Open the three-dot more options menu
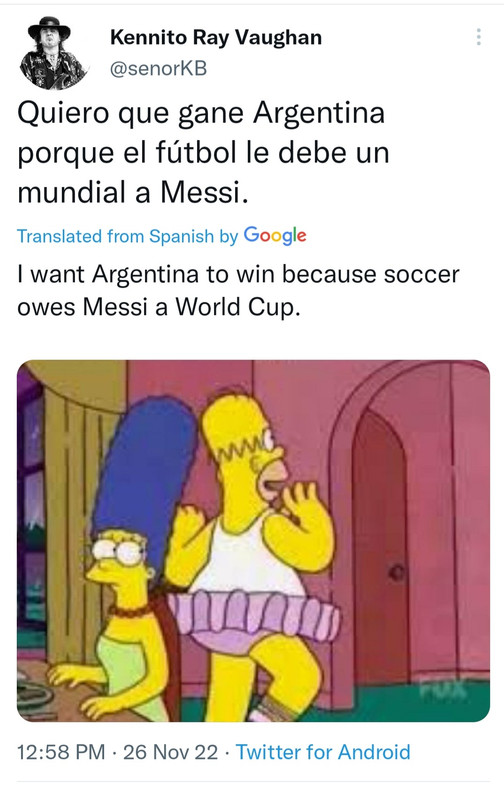 coord(478,37)
